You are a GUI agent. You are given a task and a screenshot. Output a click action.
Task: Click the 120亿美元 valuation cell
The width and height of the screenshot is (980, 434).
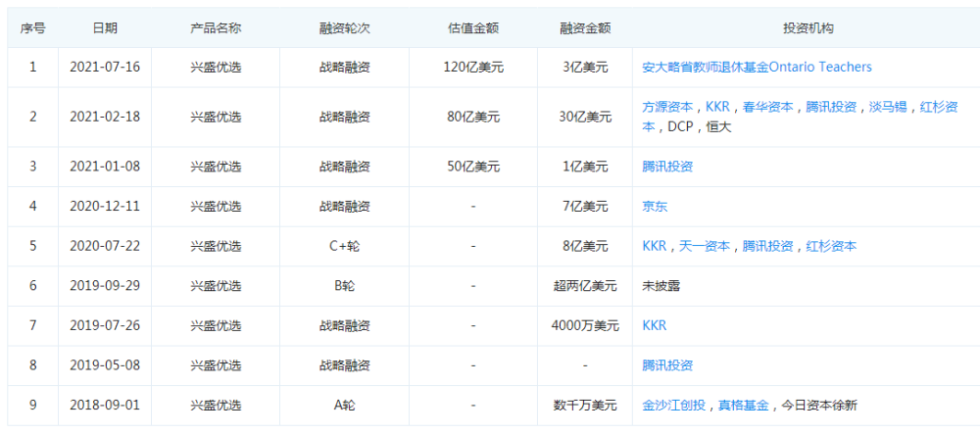(x=473, y=67)
